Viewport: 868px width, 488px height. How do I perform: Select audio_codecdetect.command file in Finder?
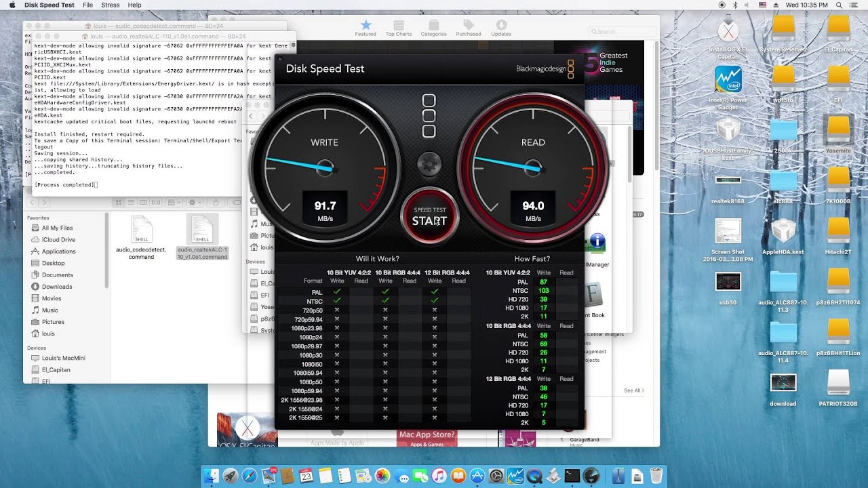141,236
